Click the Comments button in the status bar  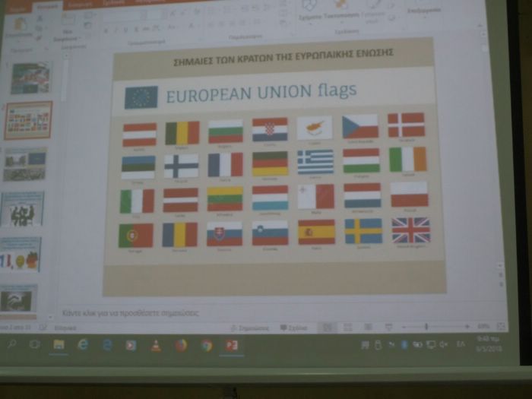click(x=293, y=328)
